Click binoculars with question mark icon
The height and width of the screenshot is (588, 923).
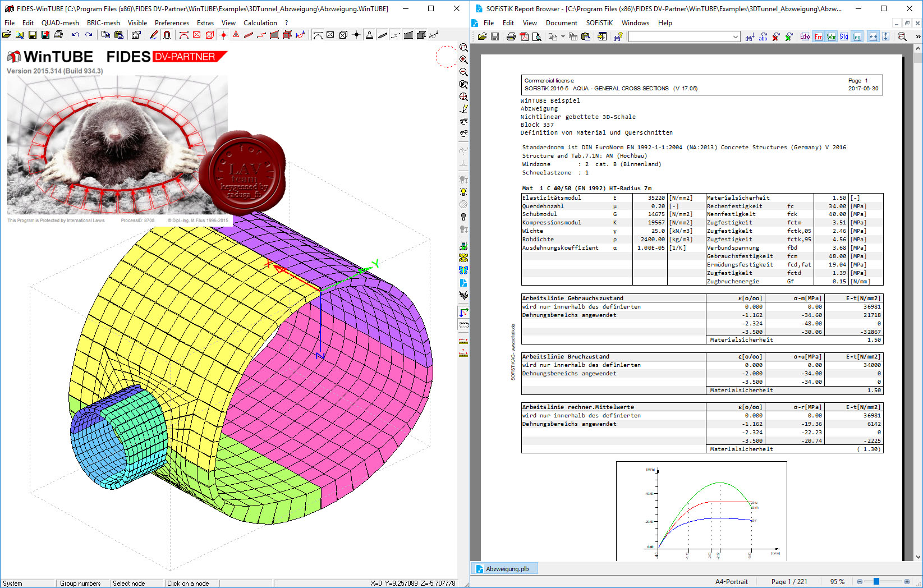618,36
